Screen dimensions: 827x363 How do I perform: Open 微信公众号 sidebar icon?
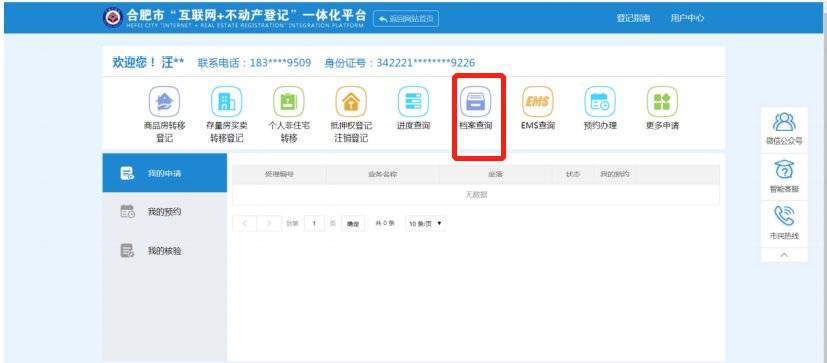(784, 122)
